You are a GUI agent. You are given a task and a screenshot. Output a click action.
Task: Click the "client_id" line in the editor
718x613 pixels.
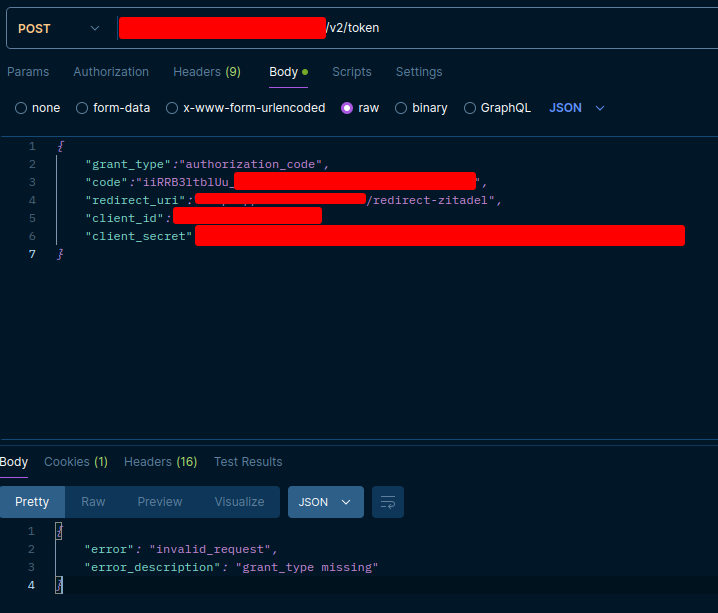click(203, 218)
